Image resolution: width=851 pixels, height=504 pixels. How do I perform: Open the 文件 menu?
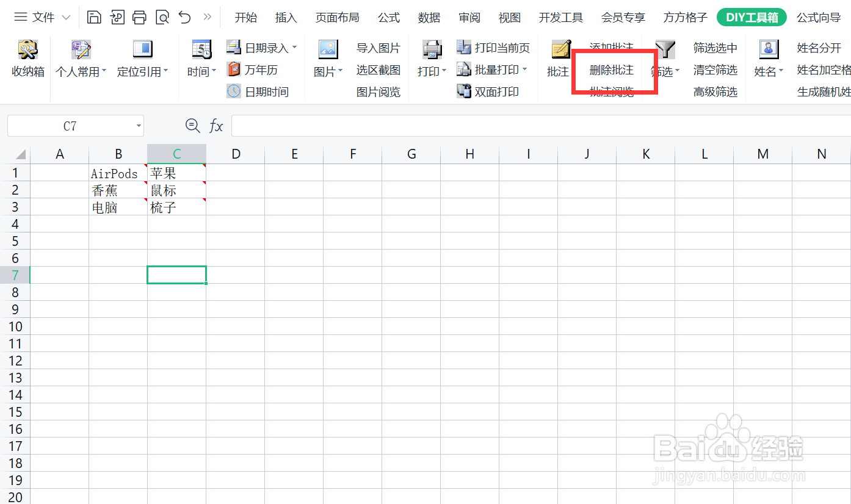pyautogui.click(x=42, y=18)
